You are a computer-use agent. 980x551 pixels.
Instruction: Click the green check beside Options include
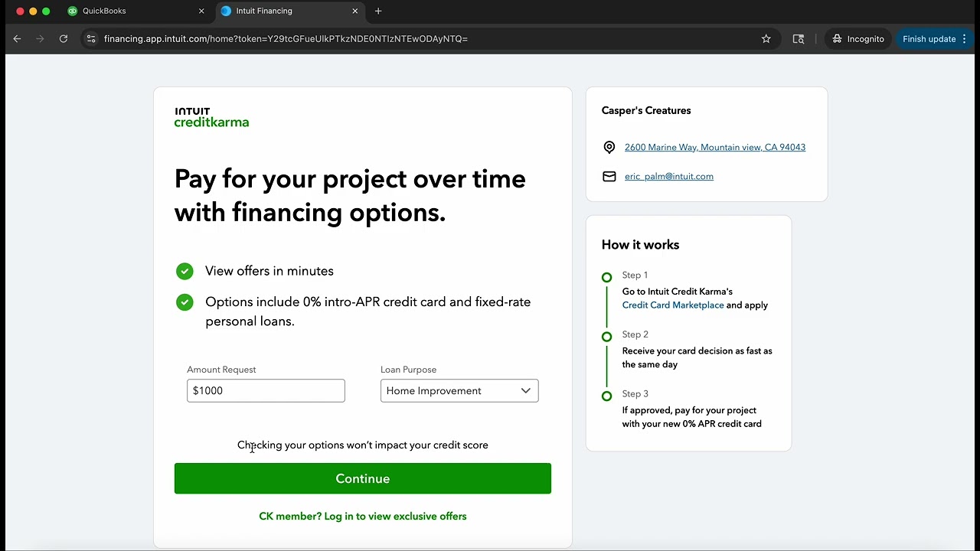(x=185, y=302)
